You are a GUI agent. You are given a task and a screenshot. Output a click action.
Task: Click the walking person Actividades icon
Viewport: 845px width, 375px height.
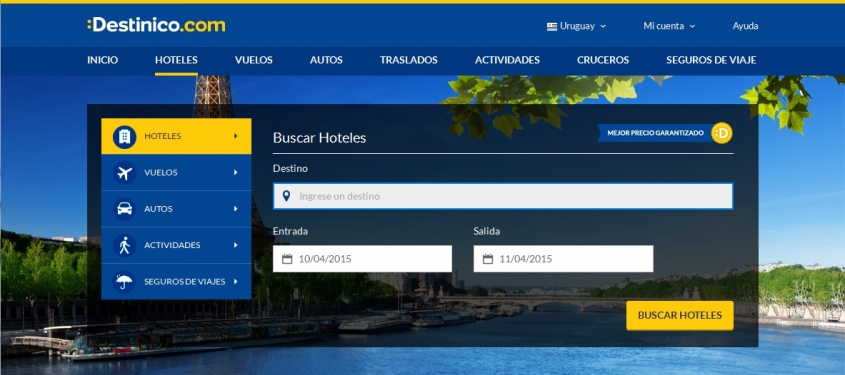[x=124, y=245]
